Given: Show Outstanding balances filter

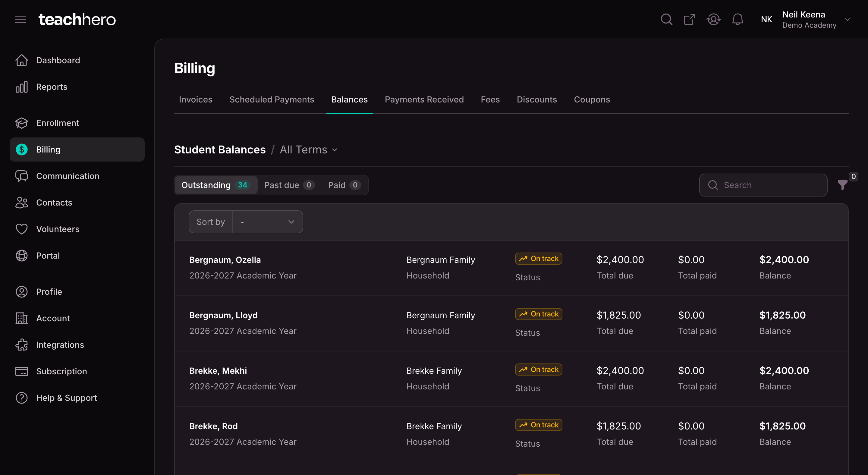Looking at the screenshot, I should click(x=216, y=185).
